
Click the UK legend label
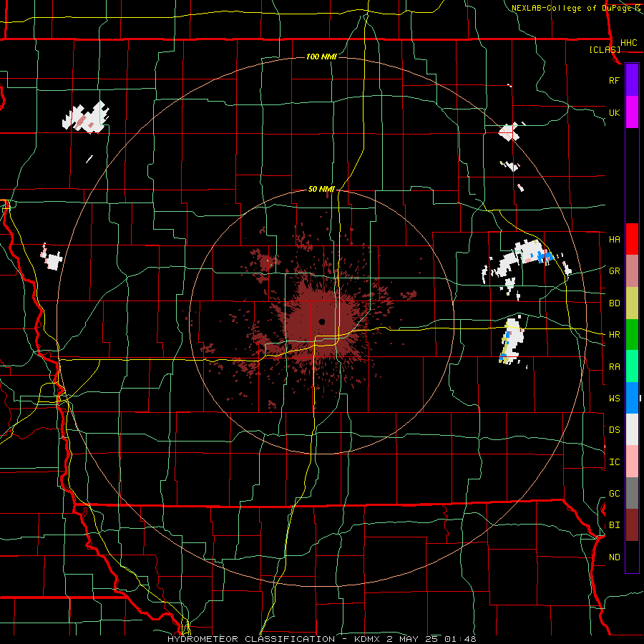614,112
